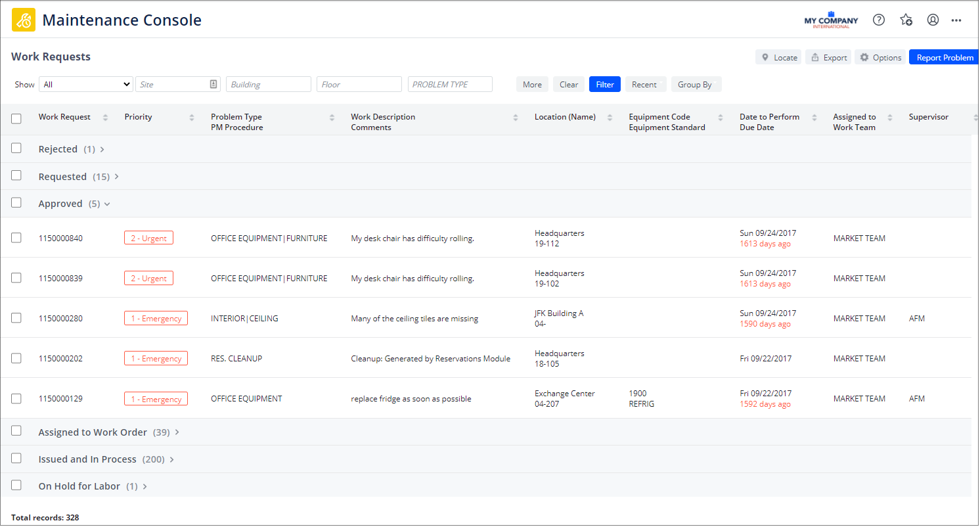Select checkbox for request 1150000202
This screenshot has height=527, width=980.
pos(16,358)
